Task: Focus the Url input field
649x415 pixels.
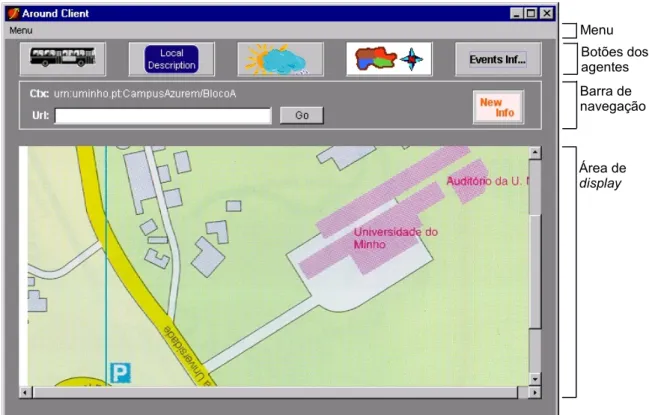Action: (x=163, y=116)
